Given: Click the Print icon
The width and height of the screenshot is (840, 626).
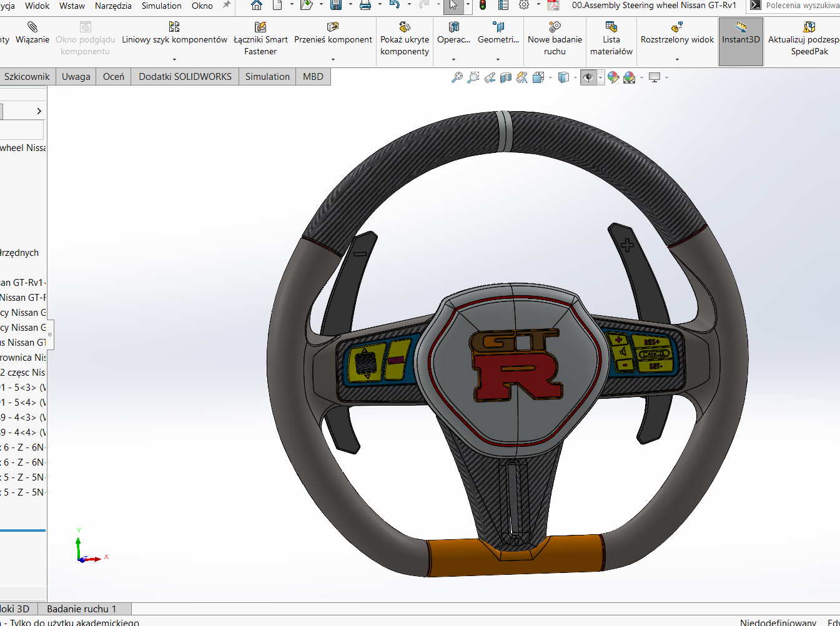Looking at the screenshot, I should 365,6.
